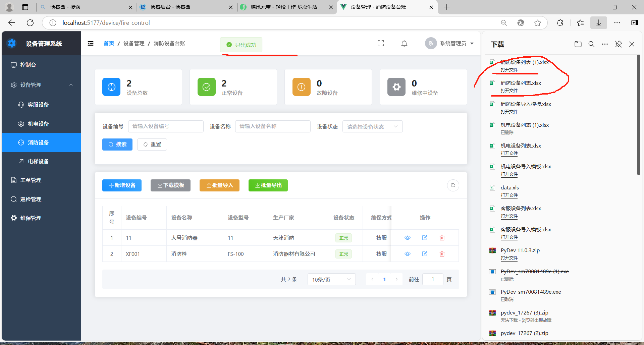Screen dimensions: 644x345
Task: Enter fullscreen mode via header icon
Action: (381, 43)
